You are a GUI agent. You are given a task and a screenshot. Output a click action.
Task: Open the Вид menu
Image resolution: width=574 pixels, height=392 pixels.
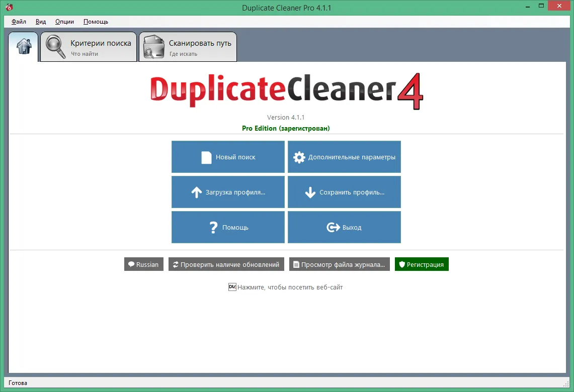point(41,22)
